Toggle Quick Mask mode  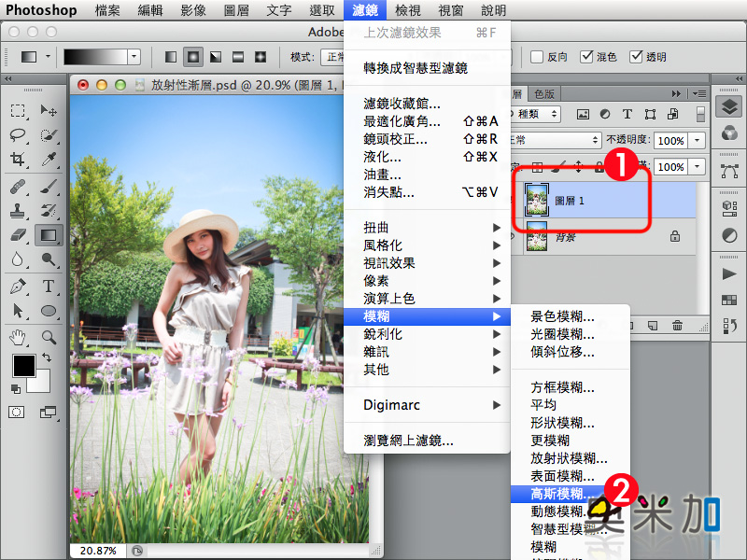tap(16, 413)
